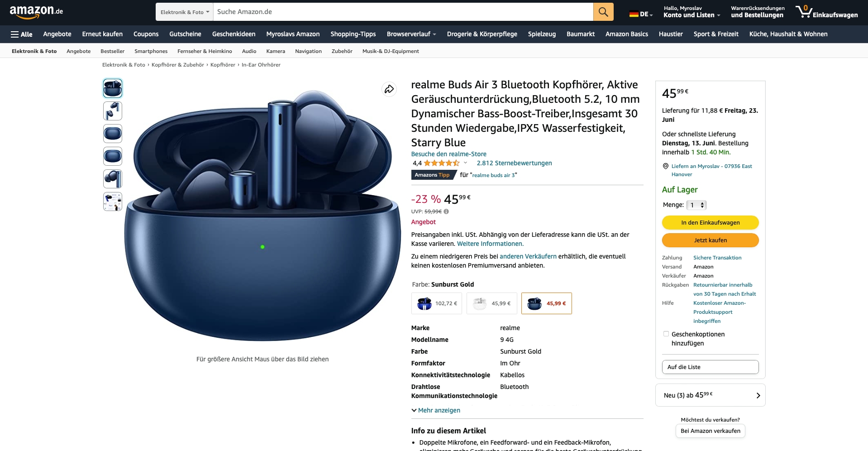868x451 pixels.
Task: Open the Menge quantity dropdown
Action: [696, 205]
